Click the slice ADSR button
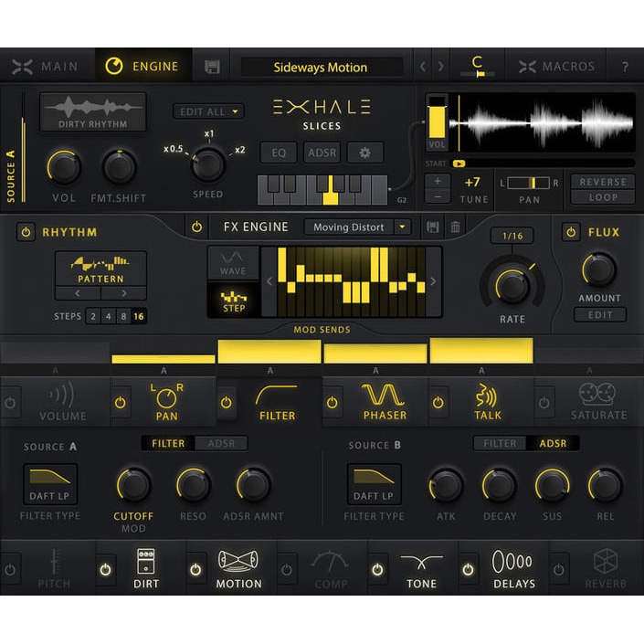Screen dimensions: 644x644 (322, 153)
